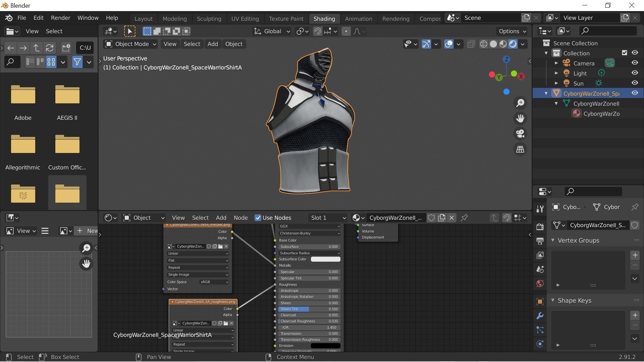
Task: Open the Render menu
Action: click(x=60, y=18)
